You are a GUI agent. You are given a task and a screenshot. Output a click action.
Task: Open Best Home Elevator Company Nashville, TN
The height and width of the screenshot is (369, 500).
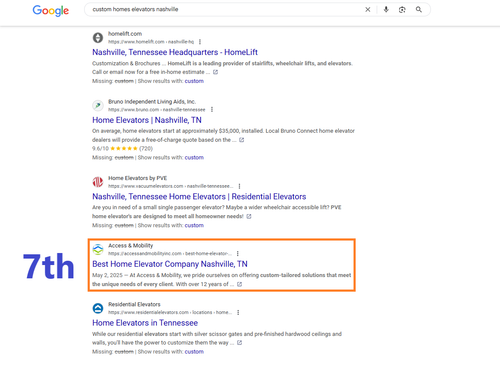pos(170,264)
